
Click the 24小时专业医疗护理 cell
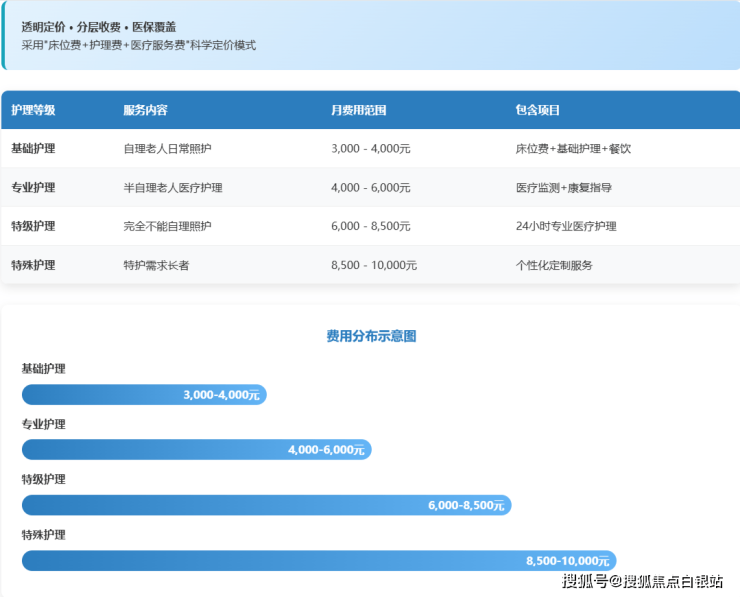point(566,226)
